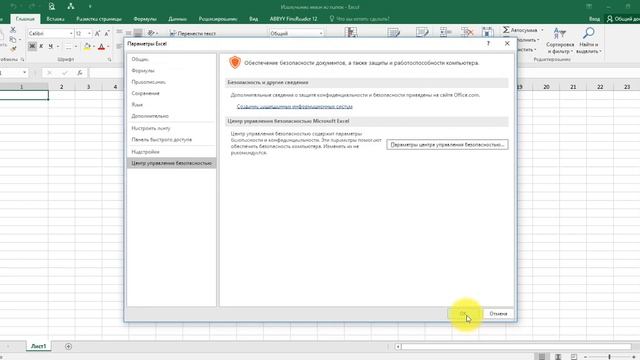Viewport: 640px width, 360px height.
Task: Click the Copy icon in the clipboard group
Action: coord(13,40)
